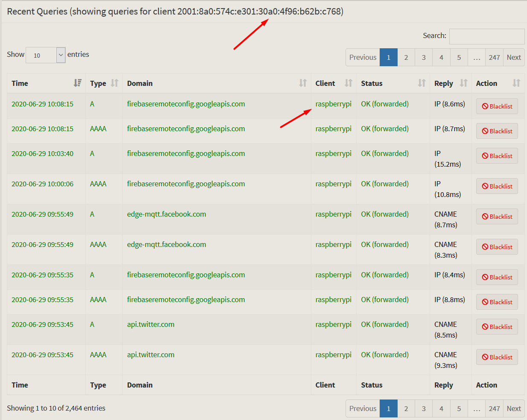Blacklist the 10:00:06 firebaseremoteconfig query
Image resolution: width=527 pixels, height=420 pixels.
(497, 186)
